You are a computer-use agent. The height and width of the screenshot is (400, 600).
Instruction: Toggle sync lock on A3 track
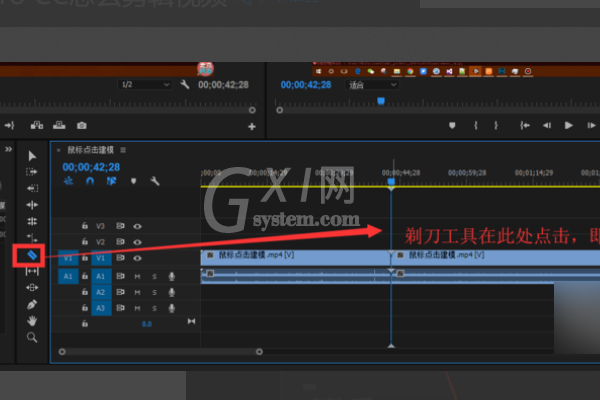click(x=121, y=308)
